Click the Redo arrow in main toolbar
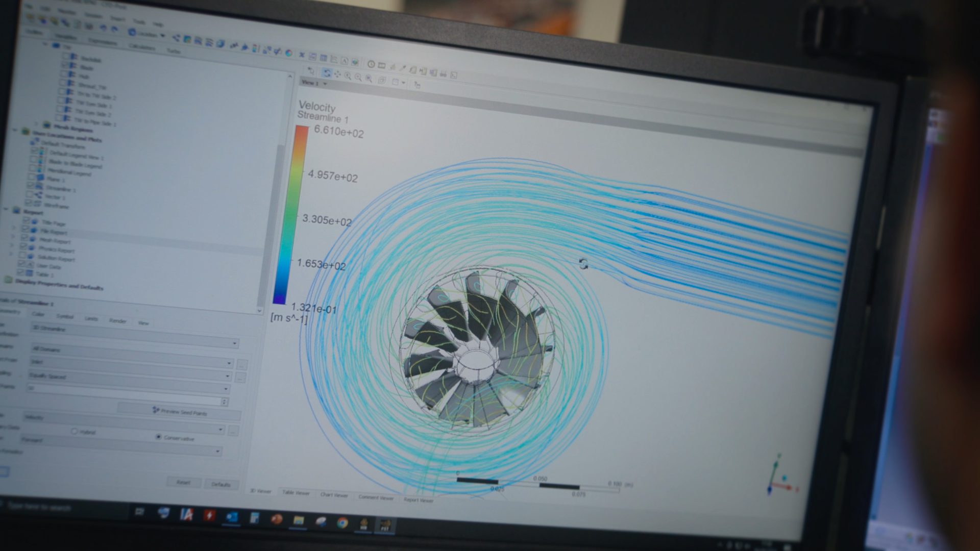The width and height of the screenshot is (980, 551). 114,29
